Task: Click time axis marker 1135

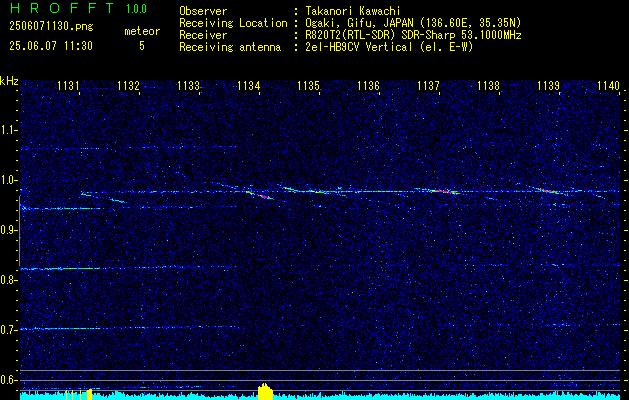Action: click(308, 85)
